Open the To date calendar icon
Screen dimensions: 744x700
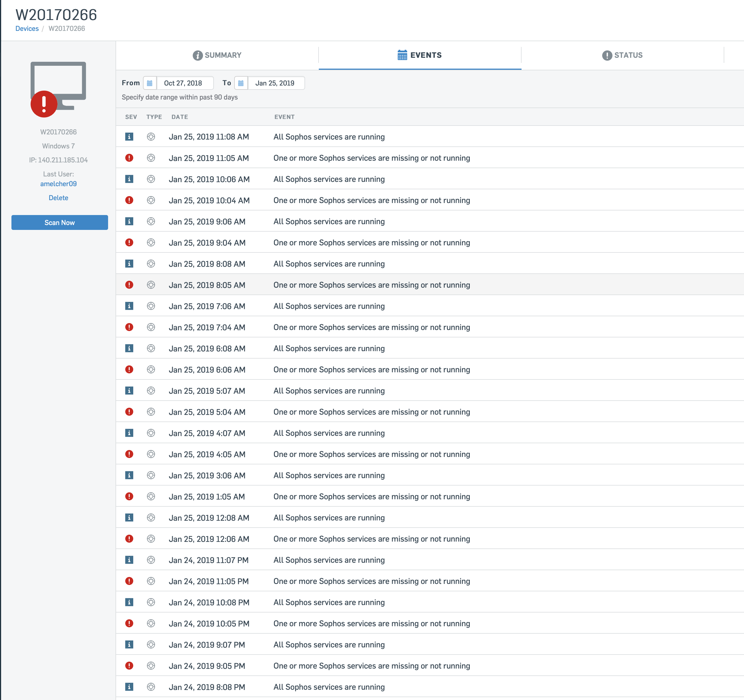click(241, 83)
